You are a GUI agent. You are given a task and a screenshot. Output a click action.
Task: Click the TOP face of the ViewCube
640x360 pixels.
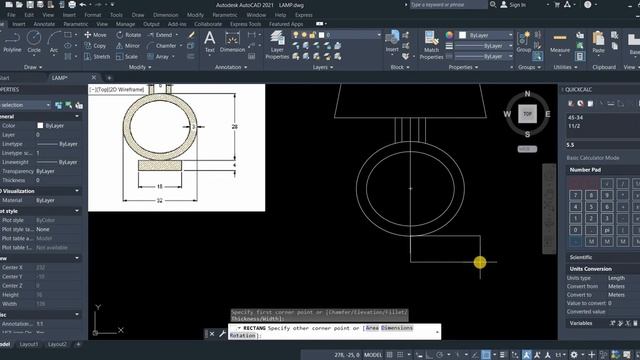(527, 114)
